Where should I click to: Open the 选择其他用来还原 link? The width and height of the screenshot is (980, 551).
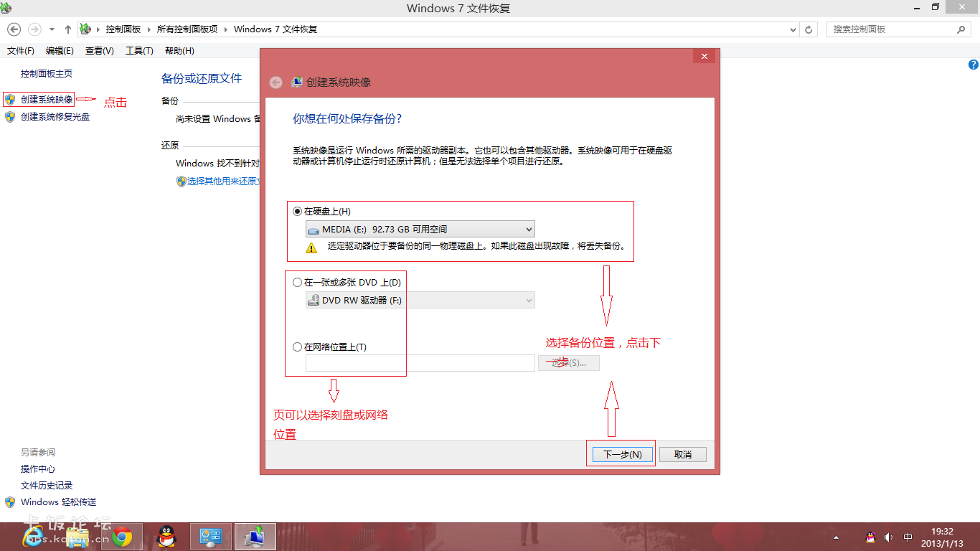pyautogui.click(x=222, y=182)
